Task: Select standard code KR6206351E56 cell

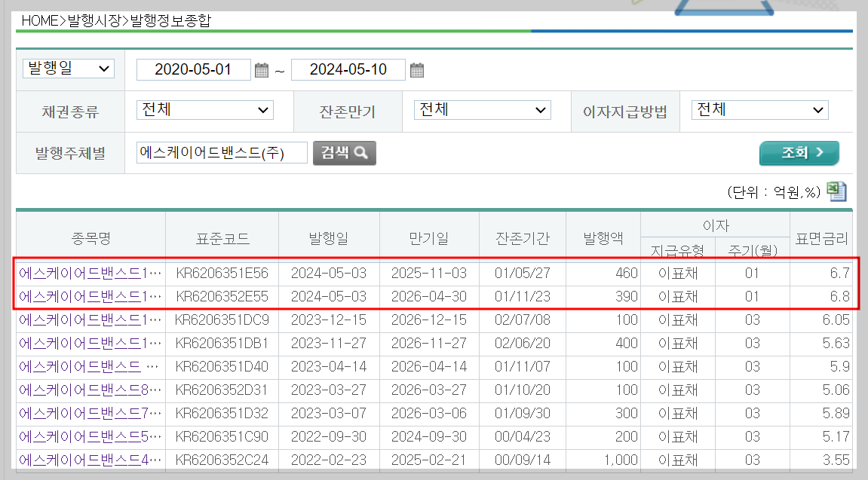Action: [222, 274]
